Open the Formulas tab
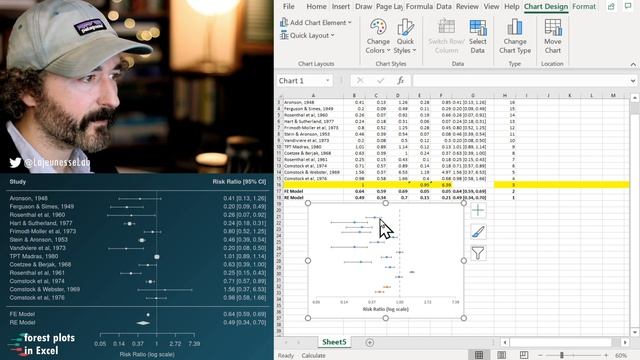 coord(419,7)
